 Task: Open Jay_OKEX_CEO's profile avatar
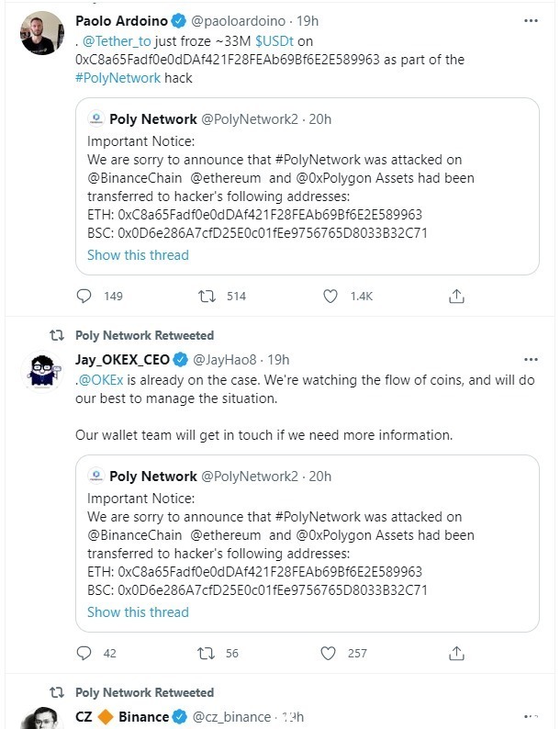click(41, 373)
